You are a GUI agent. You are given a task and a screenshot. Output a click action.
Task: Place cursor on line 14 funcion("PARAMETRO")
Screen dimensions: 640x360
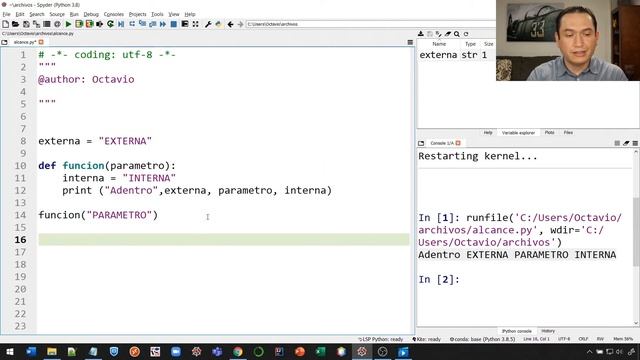pos(98,215)
